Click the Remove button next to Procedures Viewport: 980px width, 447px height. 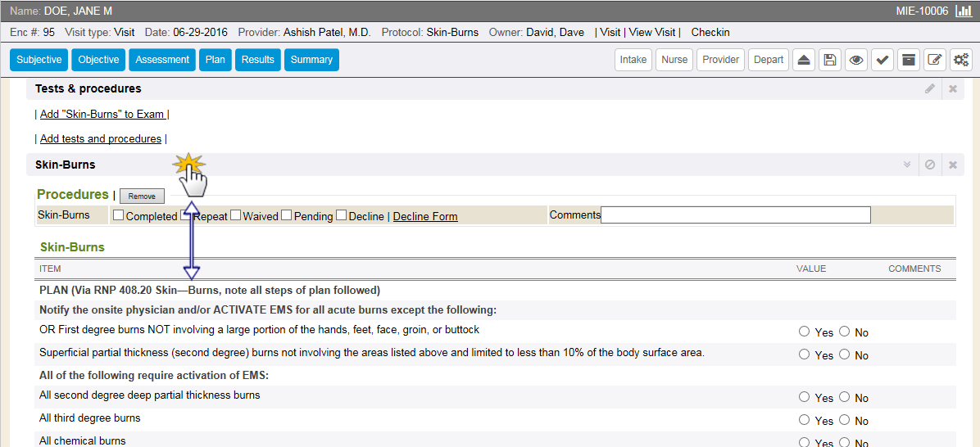(x=142, y=196)
